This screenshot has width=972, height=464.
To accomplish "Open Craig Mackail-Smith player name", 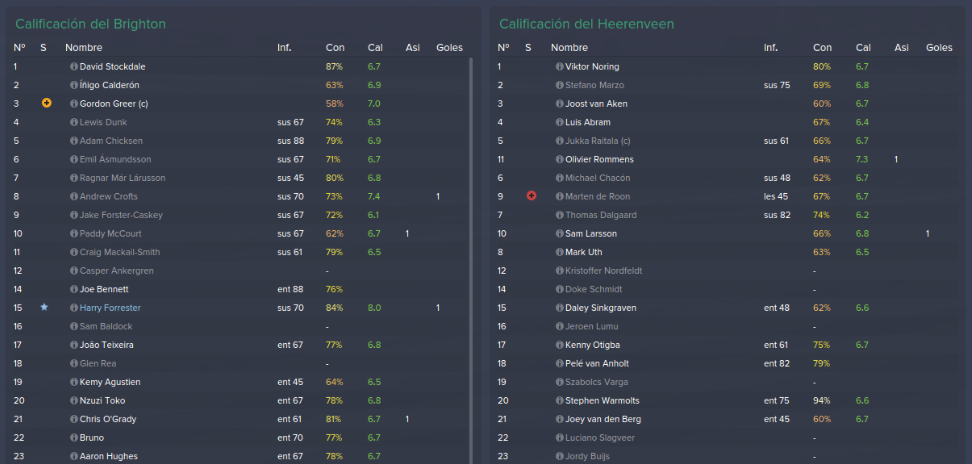I will (120, 252).
